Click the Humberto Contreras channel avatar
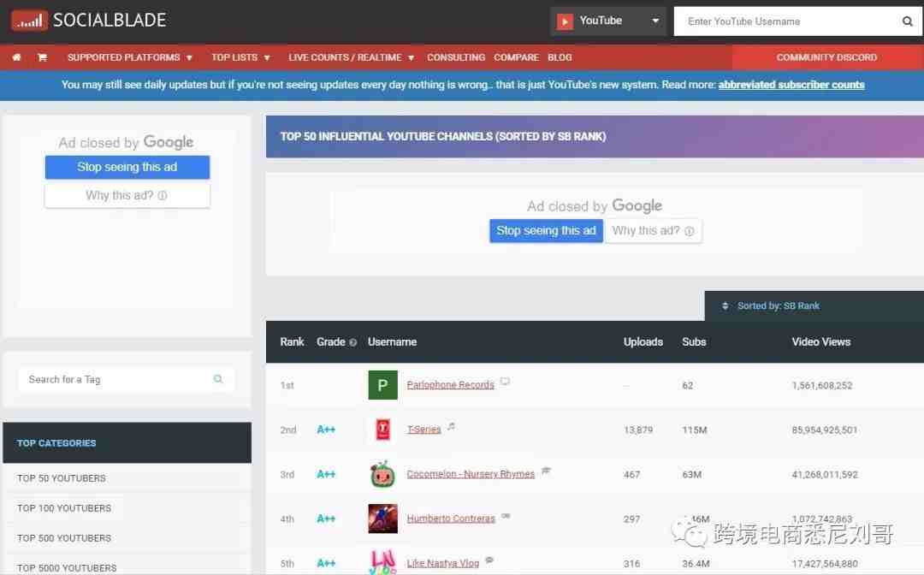Viewport: 924px width, 575px height. coord(382,519)
